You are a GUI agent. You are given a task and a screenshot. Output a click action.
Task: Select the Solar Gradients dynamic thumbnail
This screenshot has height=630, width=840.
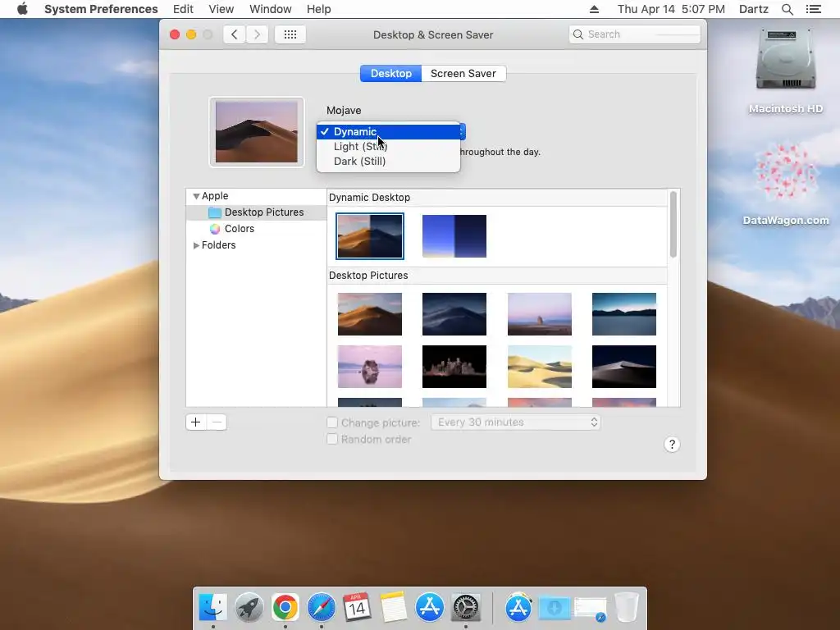coord(454,236)
